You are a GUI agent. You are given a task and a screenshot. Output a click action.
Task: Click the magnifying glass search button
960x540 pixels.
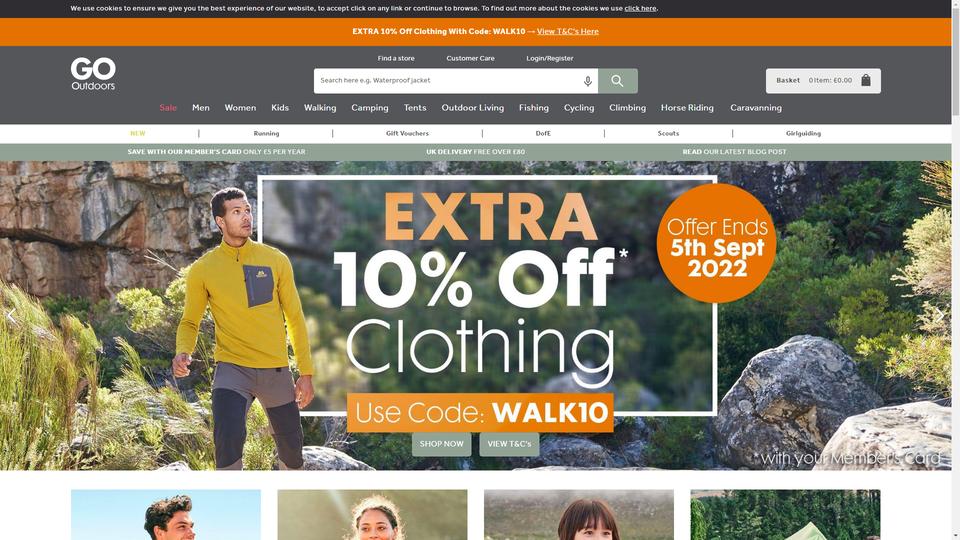tap(617, 81)
